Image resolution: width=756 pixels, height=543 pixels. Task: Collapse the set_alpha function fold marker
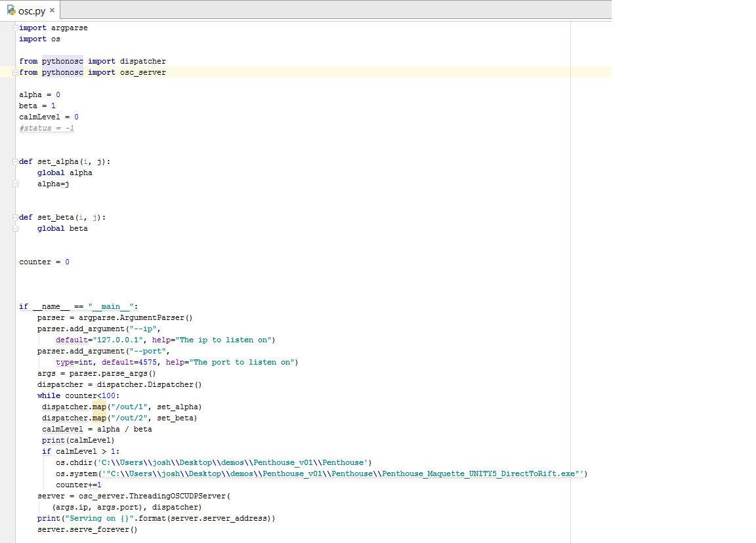point(16,161)
